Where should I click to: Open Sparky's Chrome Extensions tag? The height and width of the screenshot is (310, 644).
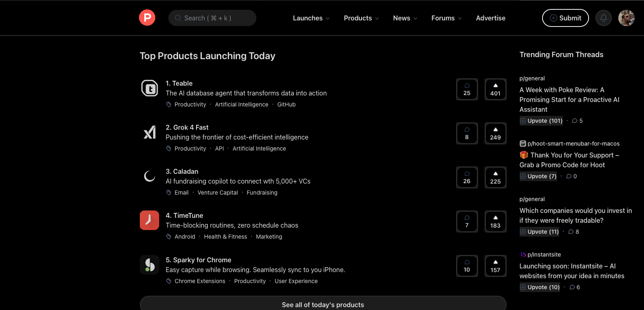pos(200,281)
